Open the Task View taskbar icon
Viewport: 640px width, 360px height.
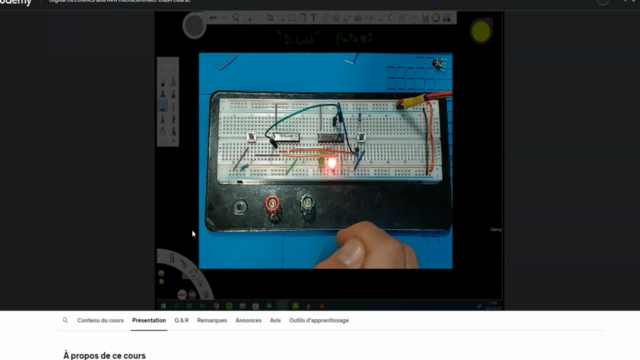[x=202, y=306]
